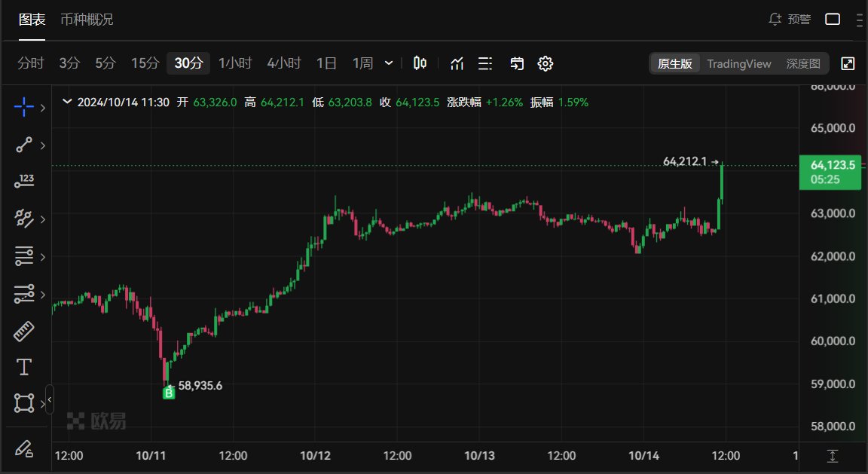
Task: Open the candlestick chart style icon
Action: (420, 64)
